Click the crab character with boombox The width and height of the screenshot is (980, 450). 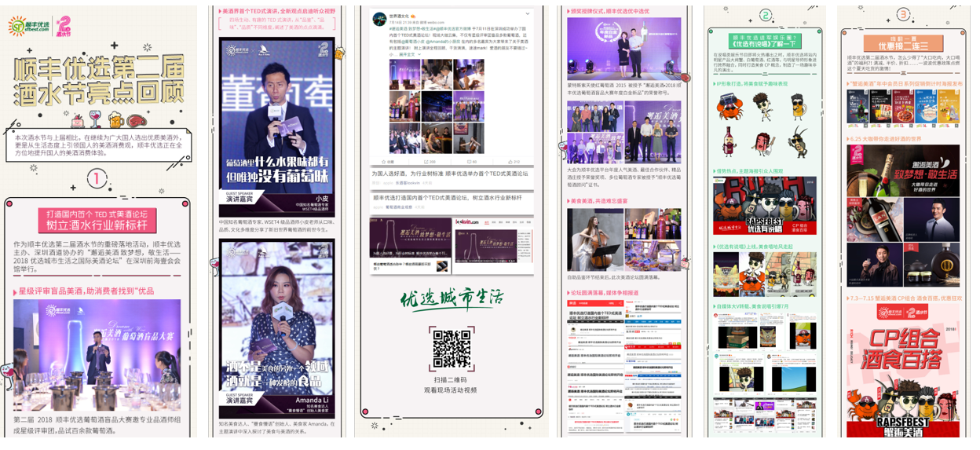click(x=730, y=107)
